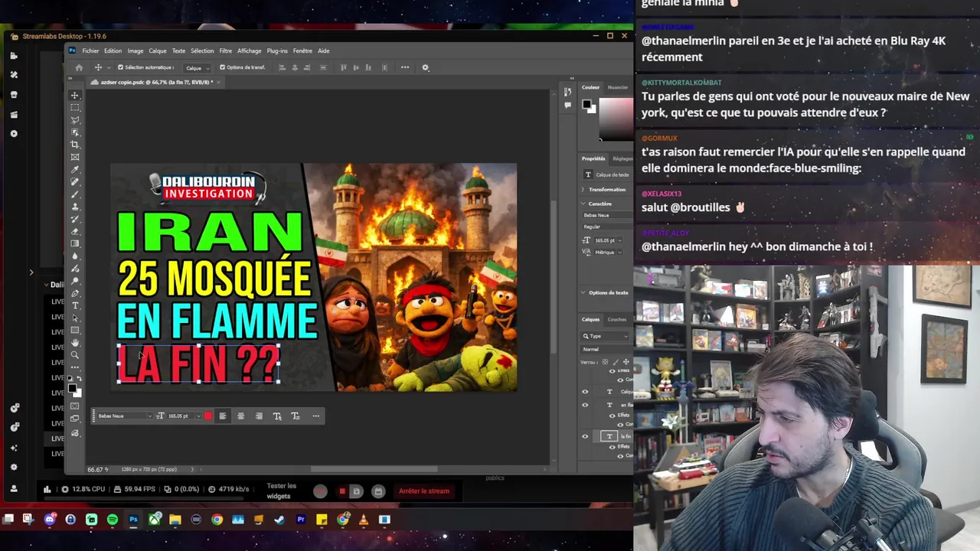Viewport: 980px width, 551px height.
Task: Left-align text in floating text bar
Action: click(223, 416)
